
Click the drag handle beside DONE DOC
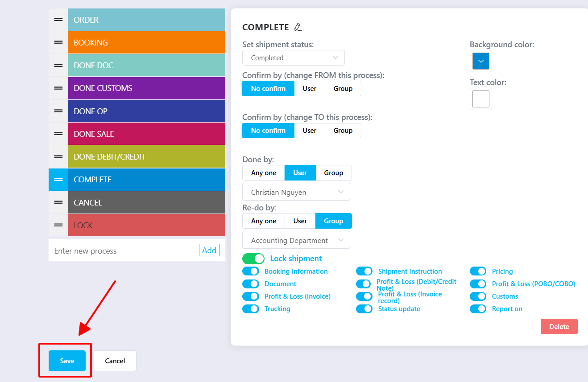(58, 65)
